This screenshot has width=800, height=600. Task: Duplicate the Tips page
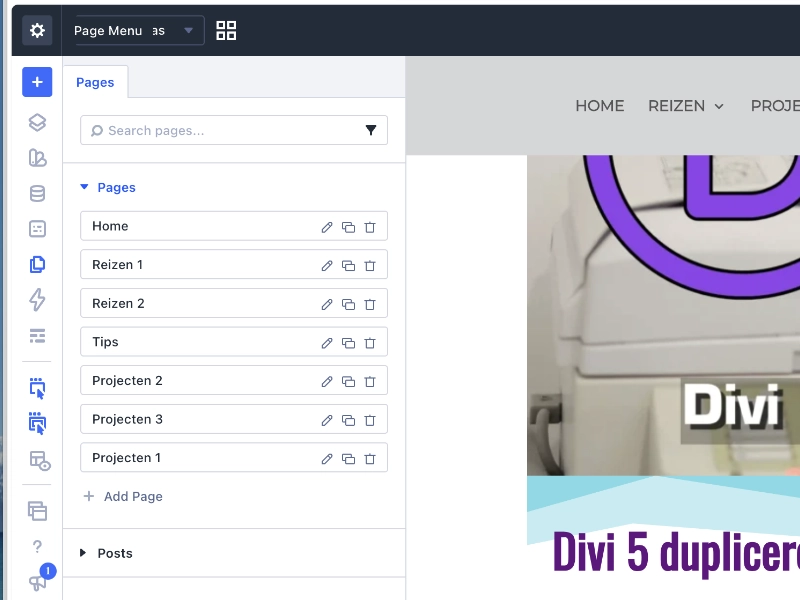click(348, 343)
